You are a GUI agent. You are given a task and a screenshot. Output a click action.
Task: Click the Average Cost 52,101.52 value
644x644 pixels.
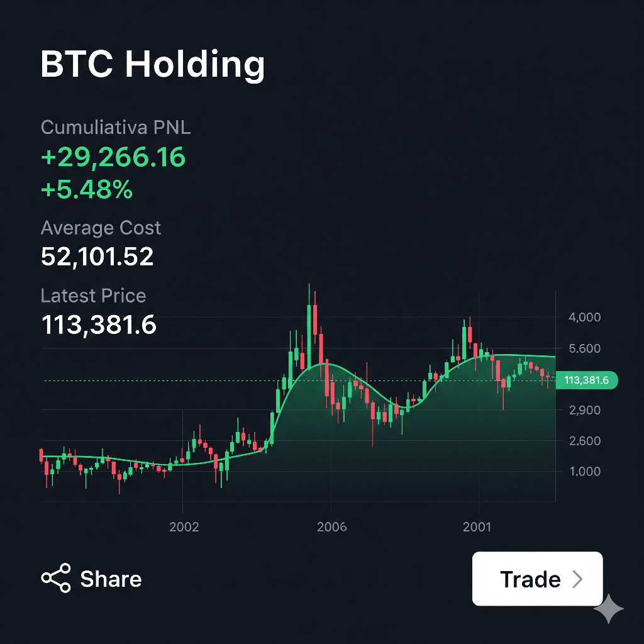click(x=97, y=257)
